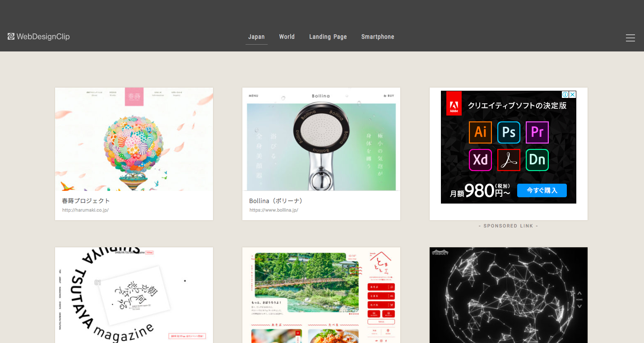Image resolution: width=644 pixels, height=343 pixels.
Task: Open the Bollina showerhead site thumbnail
Action: (321, 139)
